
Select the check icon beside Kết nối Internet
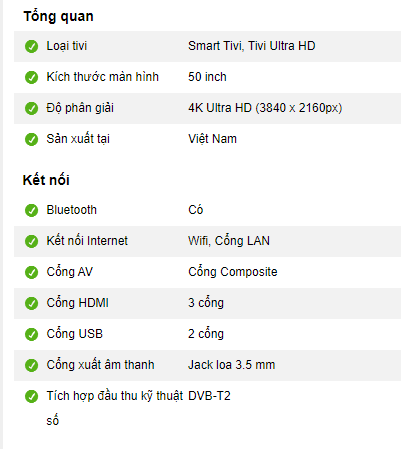click(31, 241)
